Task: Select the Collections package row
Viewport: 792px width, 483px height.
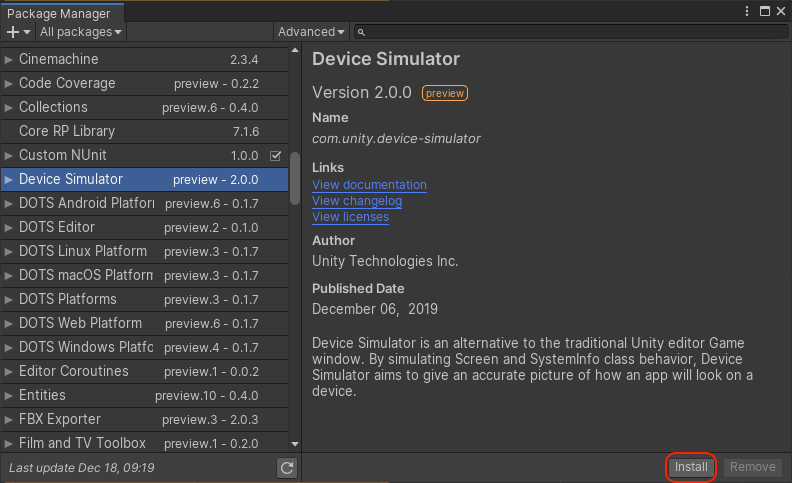Action: click(144, 107)
